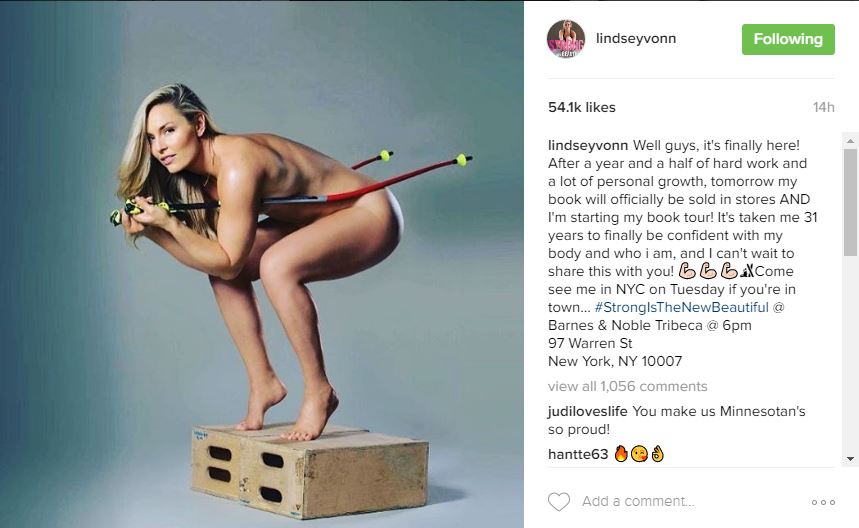Image resolution: width=859 pixels, height=528 pixels.
Task: Open hantte63 commenter profile
Action: pyautogui.click(x=578, y=454)
